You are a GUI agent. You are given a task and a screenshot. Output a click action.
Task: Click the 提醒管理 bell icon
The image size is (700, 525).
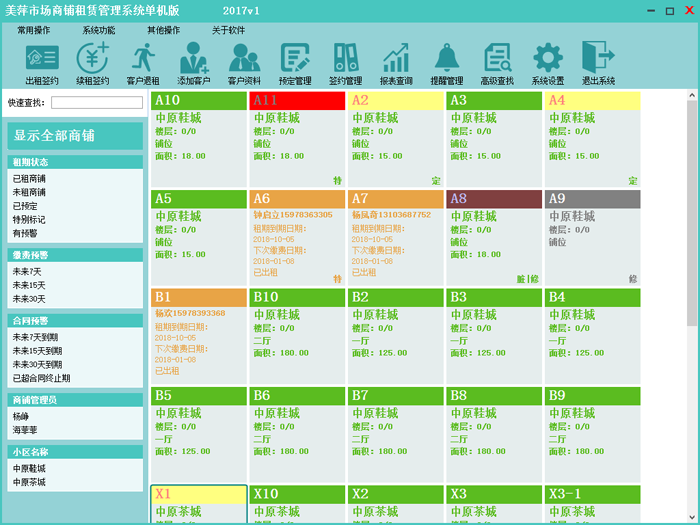coord(446,63)
